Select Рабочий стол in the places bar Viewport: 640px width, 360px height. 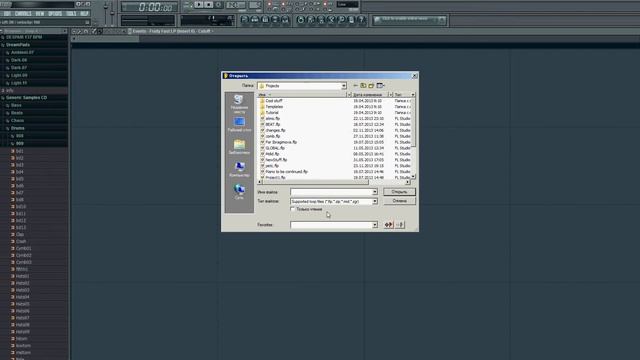239,124
